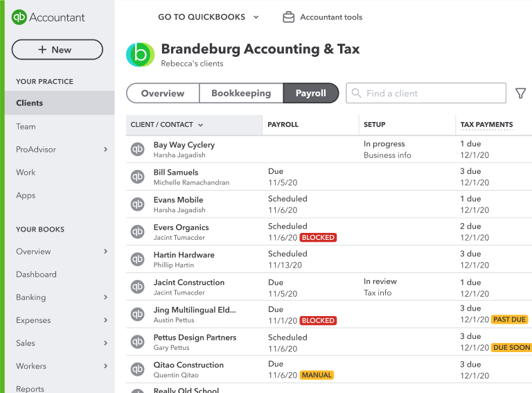Viewport: 532px width, 393px height.
Task: Expand the Overview submenu under Your Books
Action: click(105, 251)
